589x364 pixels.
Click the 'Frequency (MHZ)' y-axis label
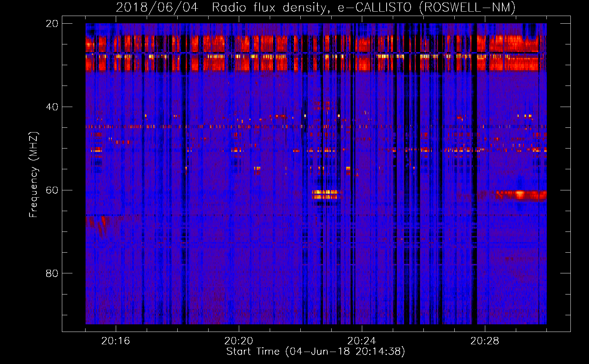33,175
